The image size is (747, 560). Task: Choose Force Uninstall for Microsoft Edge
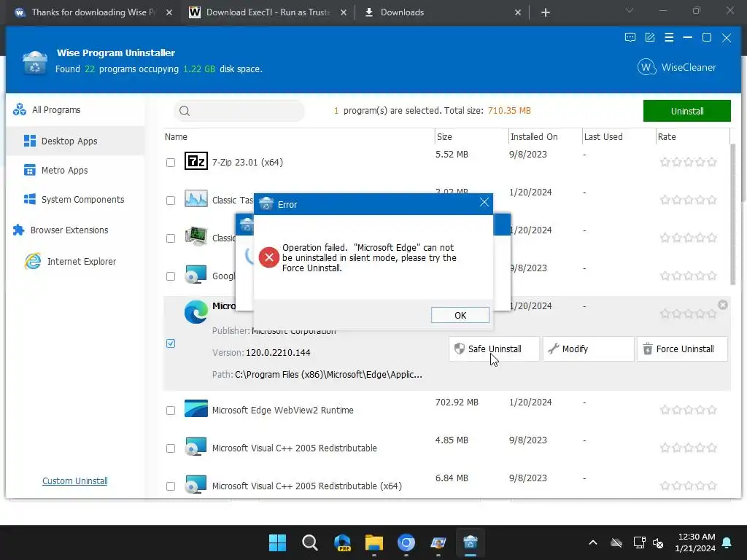[x=682, y=349]
